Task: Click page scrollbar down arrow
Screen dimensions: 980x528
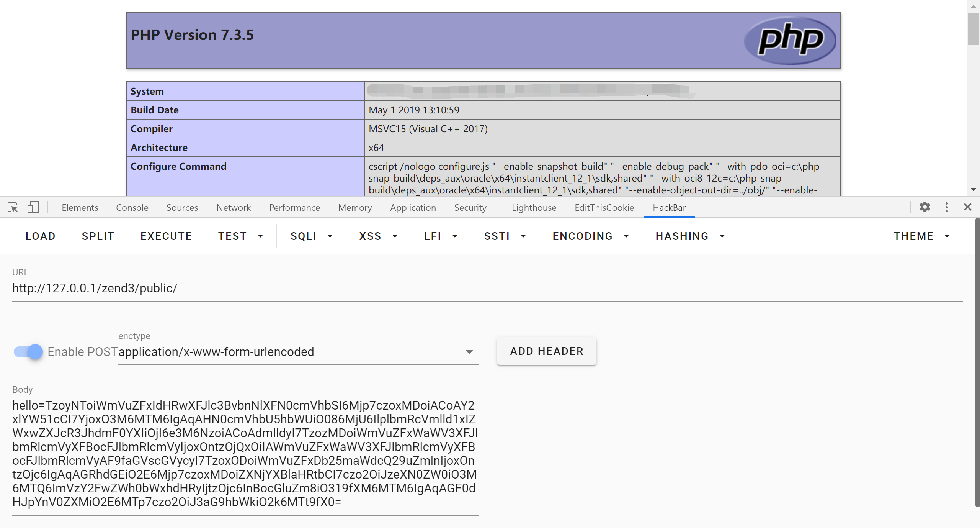Action: click(x=973, y=189)
